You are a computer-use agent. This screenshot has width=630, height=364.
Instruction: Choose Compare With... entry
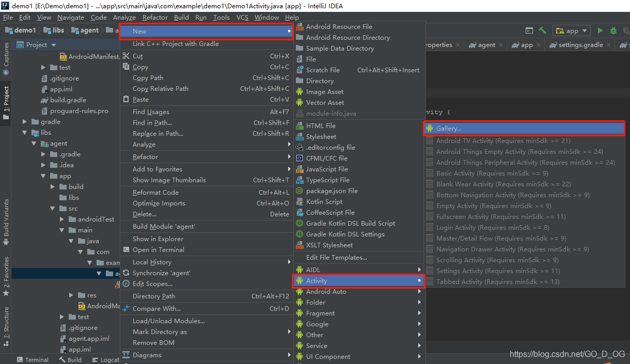pos(207,308)
